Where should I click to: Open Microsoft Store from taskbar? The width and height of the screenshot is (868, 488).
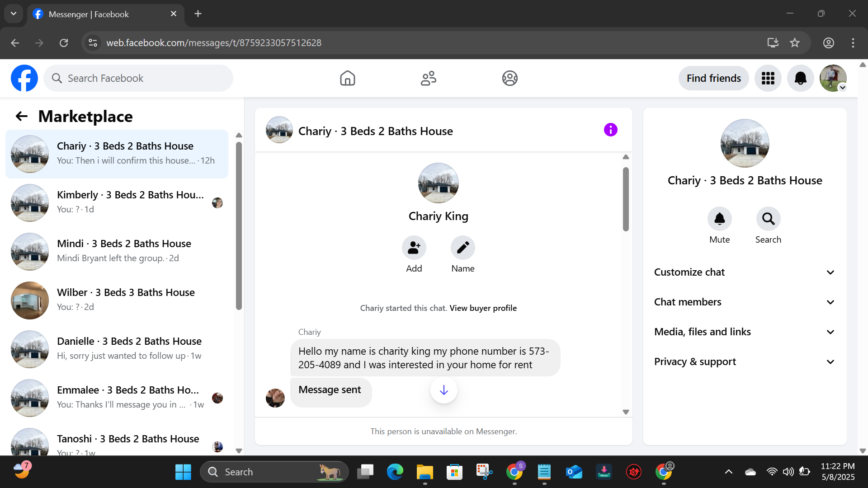click(454, 472)
